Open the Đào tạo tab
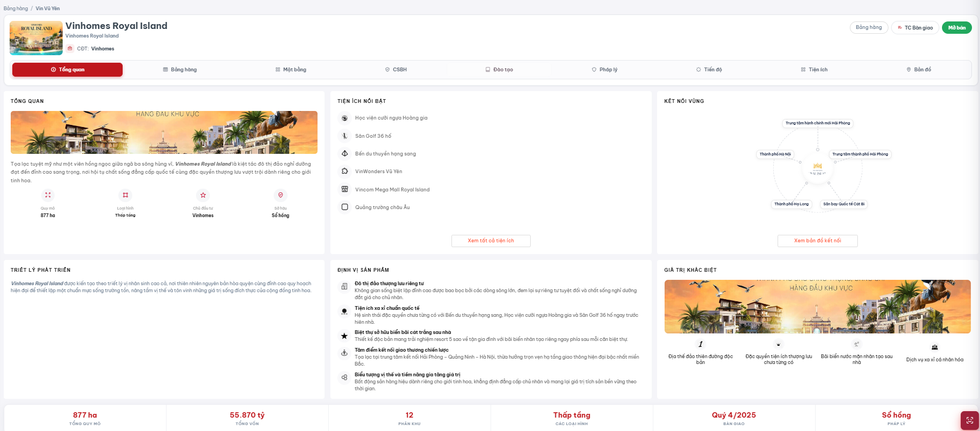The width and height of the screenshot is (980, 431). click(499, 70)
